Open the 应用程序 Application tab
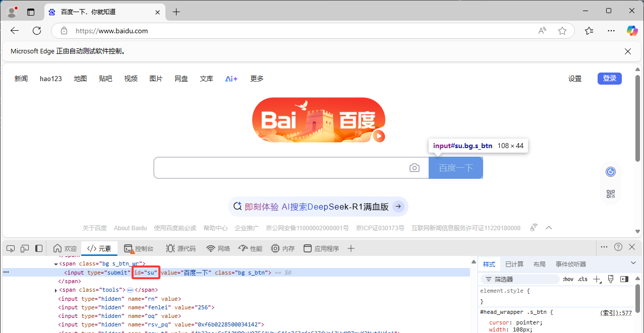644x333 pixels. click(x=320, y=248)
